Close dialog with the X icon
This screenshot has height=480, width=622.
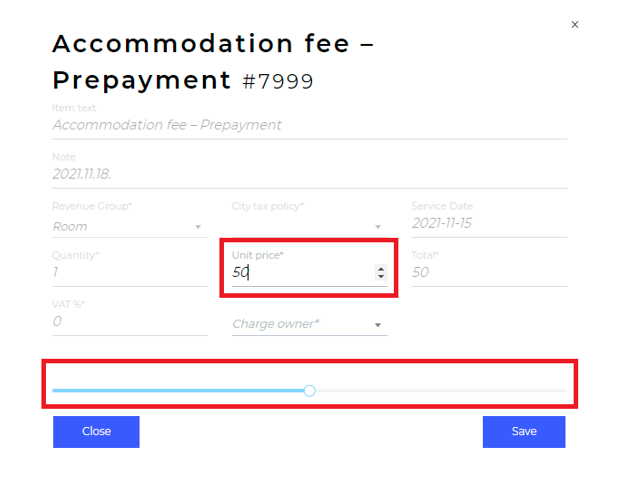point(574,25)
